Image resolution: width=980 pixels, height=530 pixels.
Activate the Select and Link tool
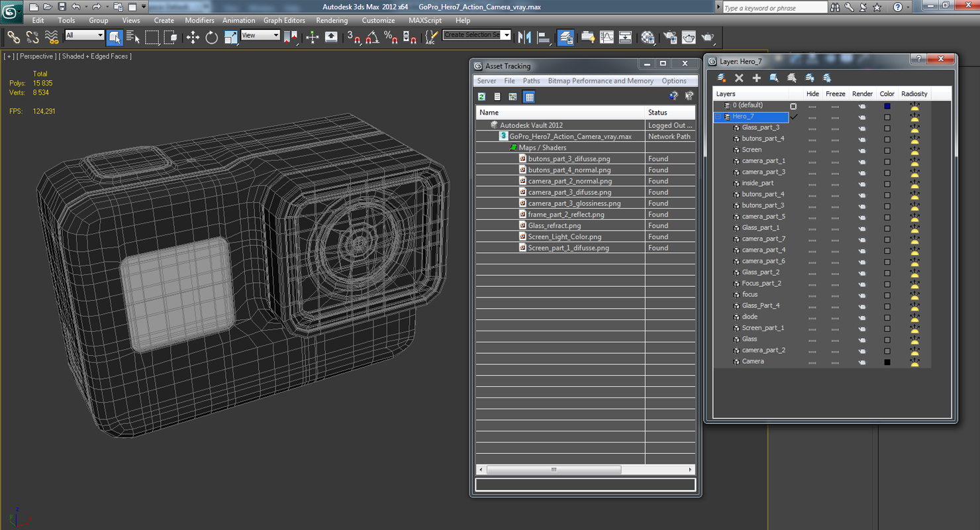pos(13,37)
